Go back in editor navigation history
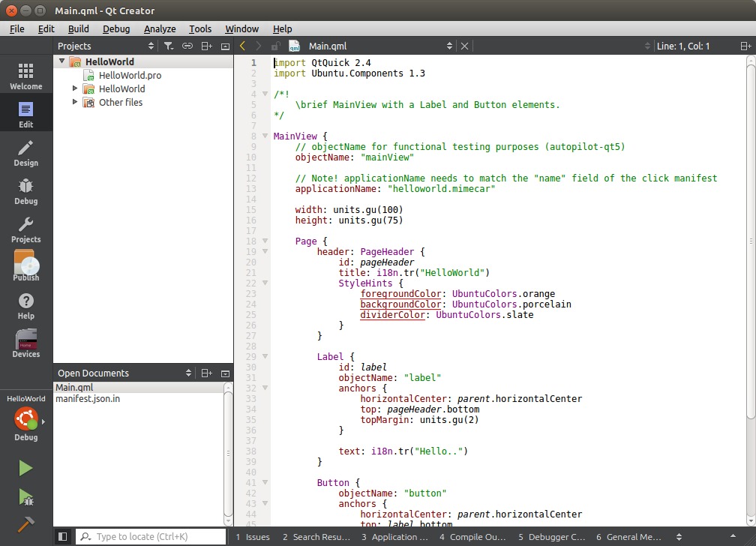The height and width of the screenshot is (546, 756). (x=242, y=46)
